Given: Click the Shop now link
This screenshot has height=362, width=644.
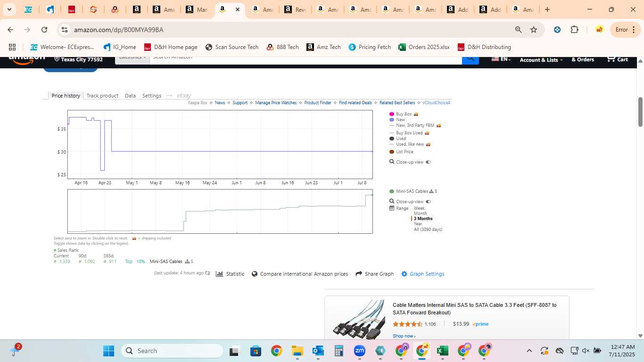Looking at the screenshot, I should 404,336.
